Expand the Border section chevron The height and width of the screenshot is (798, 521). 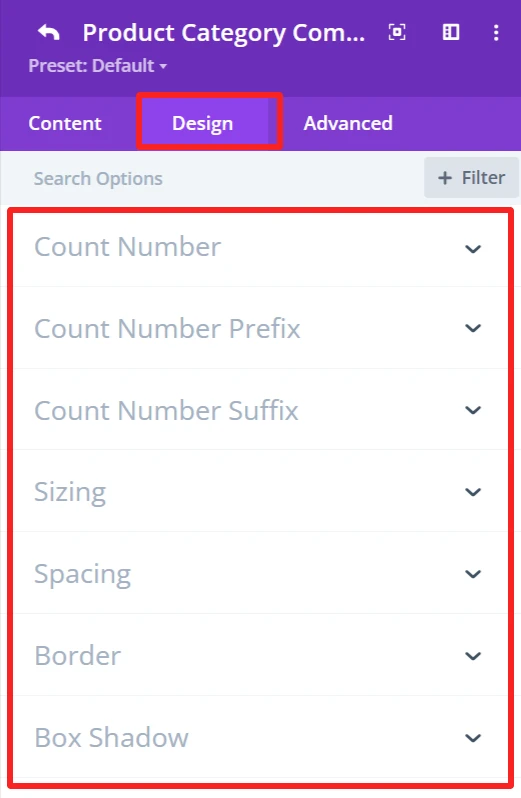click(473, 656)
